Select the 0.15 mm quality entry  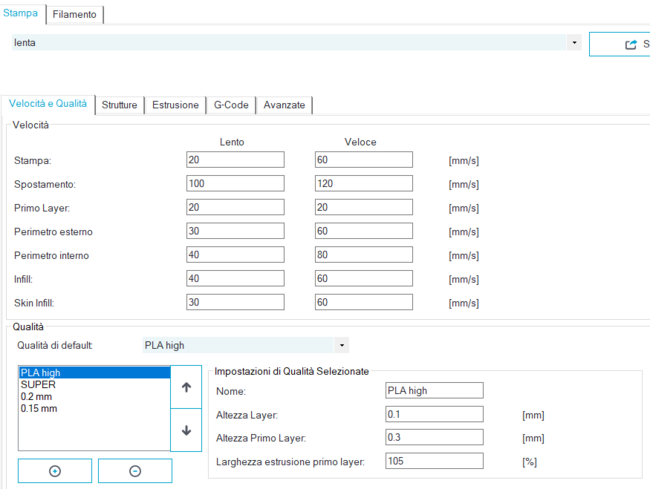(40, 409)
